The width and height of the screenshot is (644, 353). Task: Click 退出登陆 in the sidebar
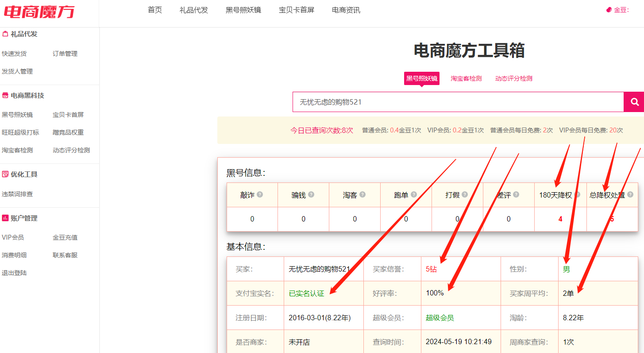coord(14,273)
